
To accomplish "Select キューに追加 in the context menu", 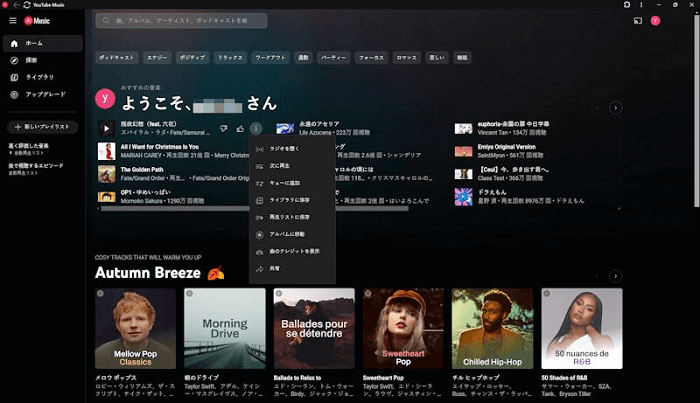I will (x=292, y=183).
